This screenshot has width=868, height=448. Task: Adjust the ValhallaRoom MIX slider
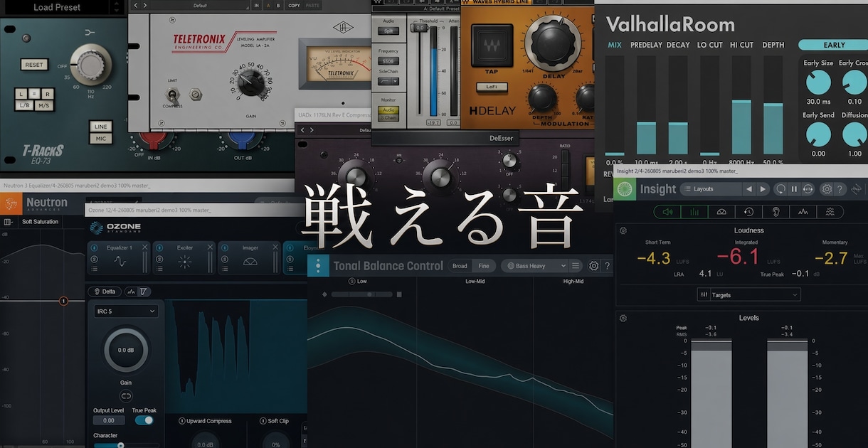click(615, 105)
